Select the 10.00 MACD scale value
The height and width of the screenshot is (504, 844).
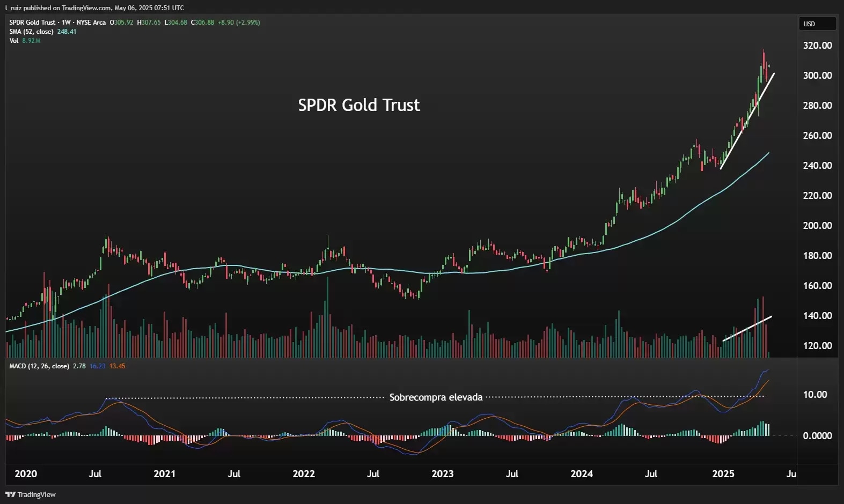pyautogui.click(x=815, y=395)
